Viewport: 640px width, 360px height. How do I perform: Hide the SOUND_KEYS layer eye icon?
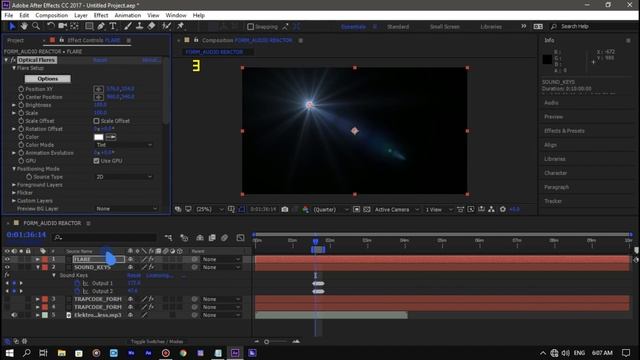[x=7, y=267]
